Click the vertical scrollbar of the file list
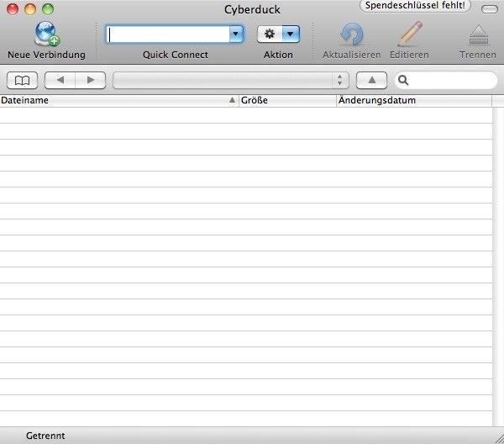 tap(498, 267)
